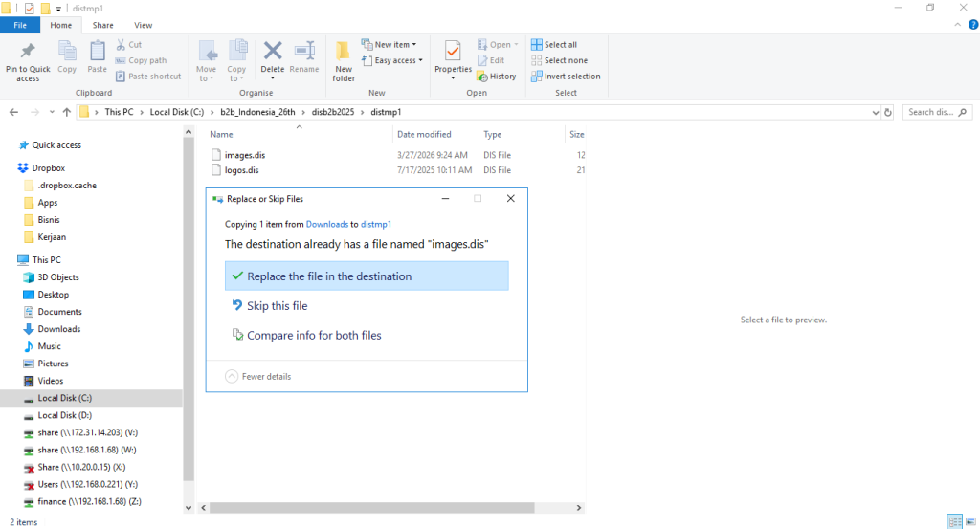
Task: Click the Pin to Quick access icon
Action: pos(28,53)
